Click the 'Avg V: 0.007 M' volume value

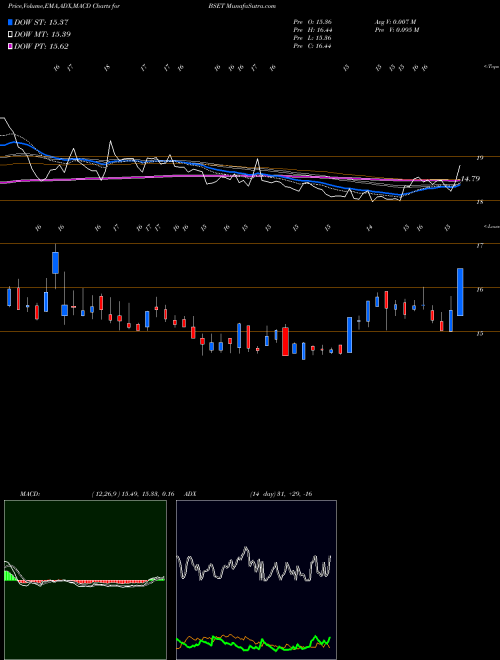click(396, 22)
